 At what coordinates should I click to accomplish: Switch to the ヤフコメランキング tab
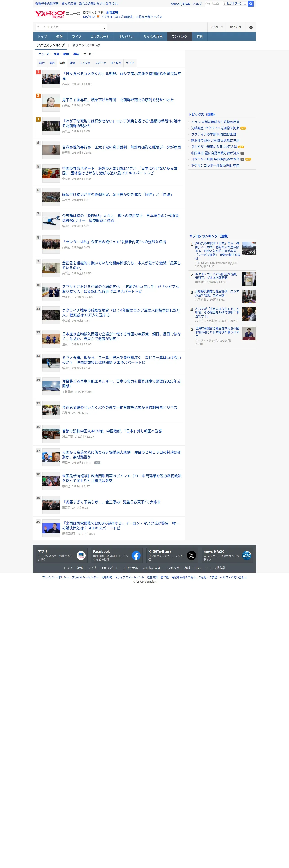[86, 45]
